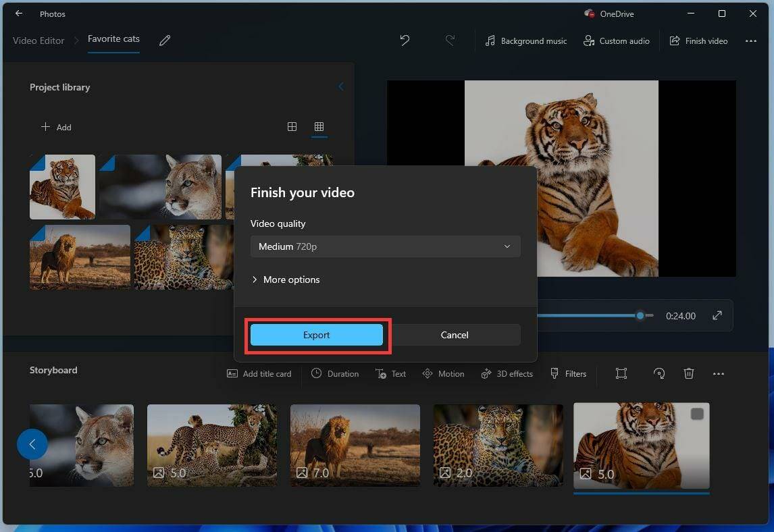
Task: Add Text to the selected clip
Action: (390, 373)
